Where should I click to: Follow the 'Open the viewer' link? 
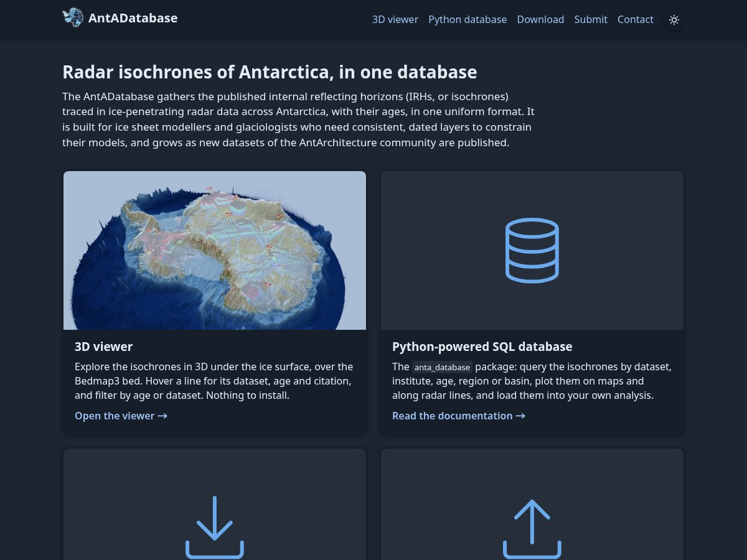(x=121, y=416)
